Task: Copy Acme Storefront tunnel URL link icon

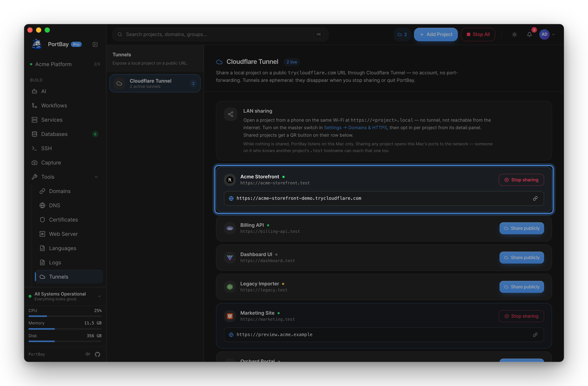Action: pyautogui.click(x=535, y=198)
